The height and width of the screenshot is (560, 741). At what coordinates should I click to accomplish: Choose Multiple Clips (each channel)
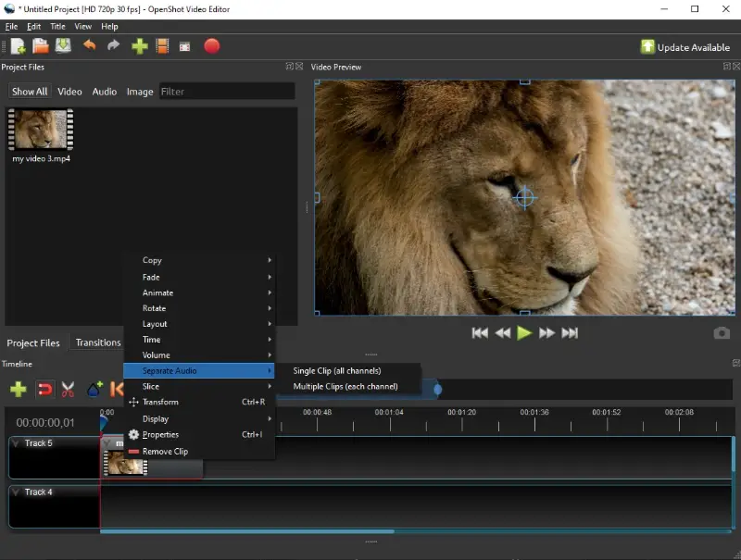(x=349, y=386)
